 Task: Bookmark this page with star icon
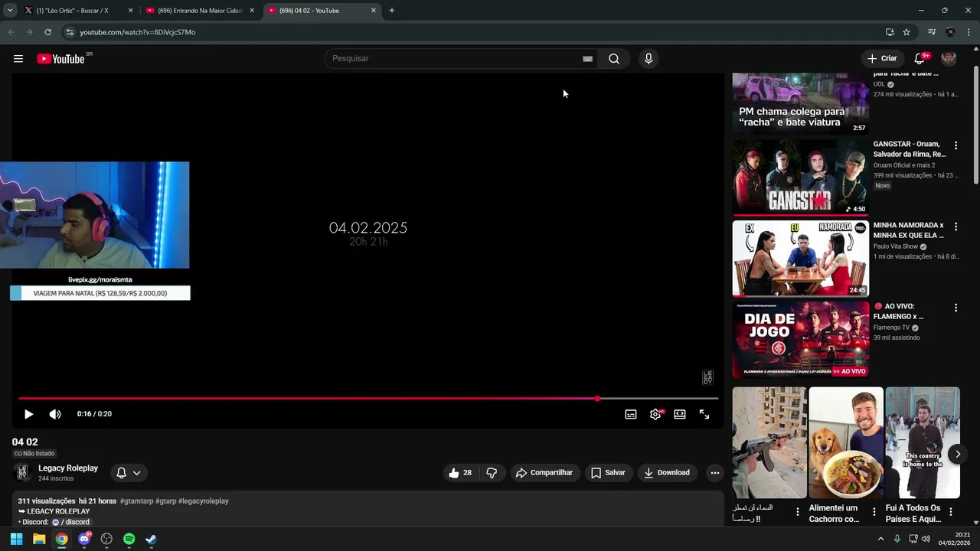click(906, 32)
